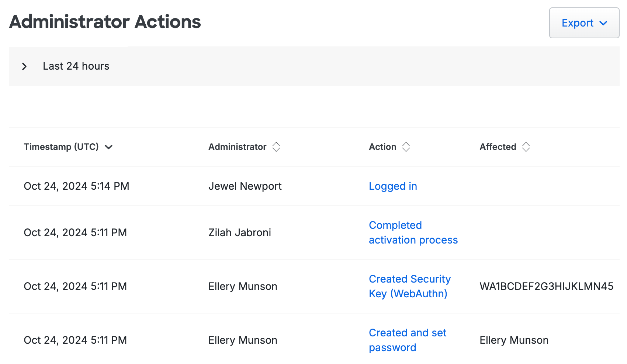Click the chevron beside Last 24 hours

click(24, 66)
